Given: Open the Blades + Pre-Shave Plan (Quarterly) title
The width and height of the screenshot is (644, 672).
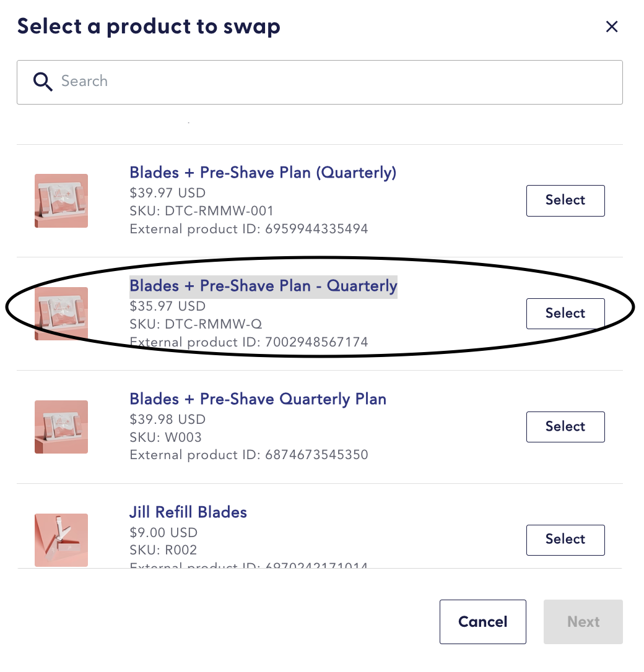Looking at the screenshot, I should 263,172.
